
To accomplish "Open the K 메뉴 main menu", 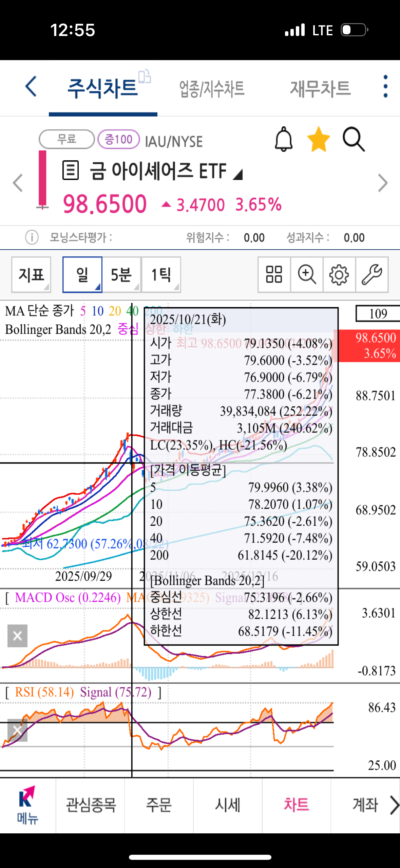I will coord(27,806).
